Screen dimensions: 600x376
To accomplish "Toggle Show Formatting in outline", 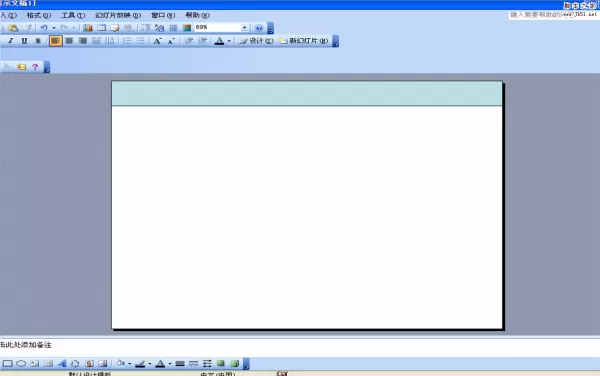I will 159,28.
